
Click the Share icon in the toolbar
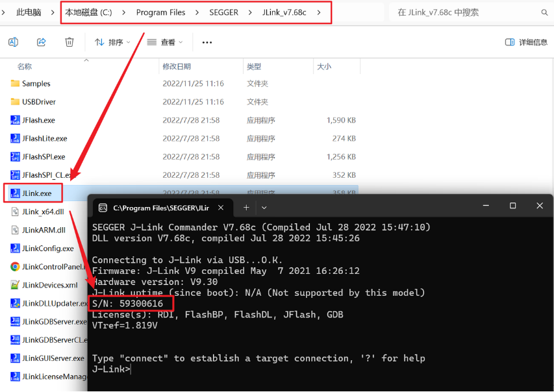point(41,41)
